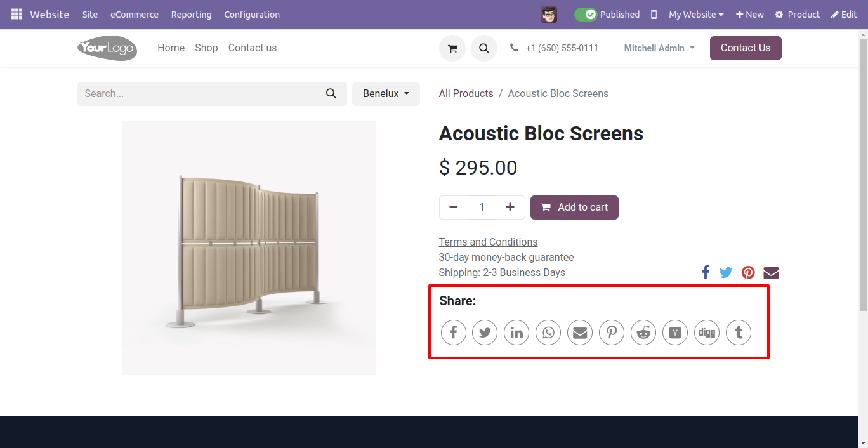Share on Reddit circle icon
This screenshot has height=448, width=868.
[x=643, y=333]
